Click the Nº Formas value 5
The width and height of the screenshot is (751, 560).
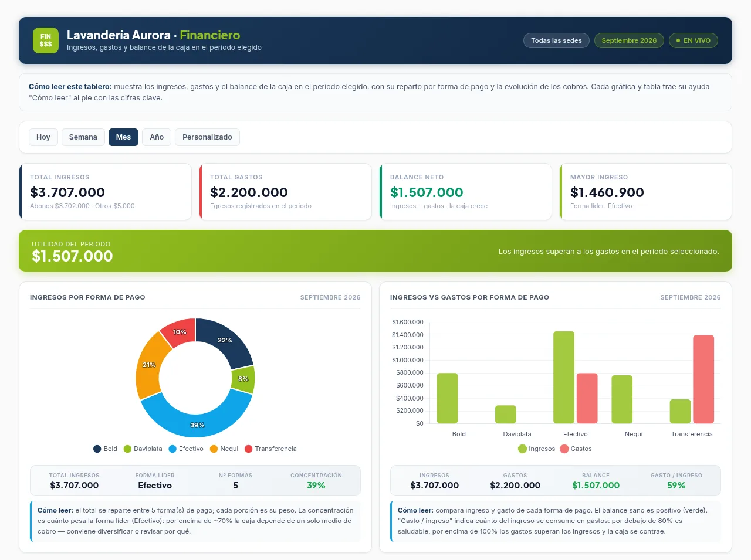click(236, 486)
